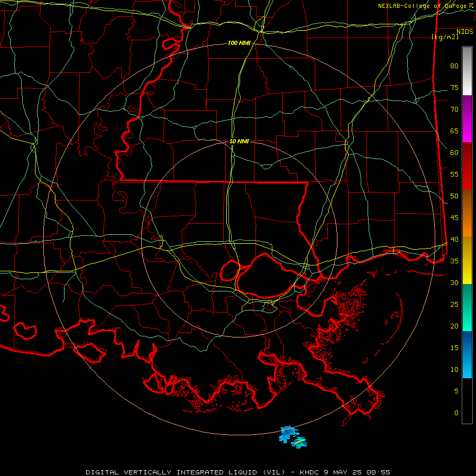This screenshot has height=476, width=476.
Task: Click the scale value 15
Action: click(454, 348)
